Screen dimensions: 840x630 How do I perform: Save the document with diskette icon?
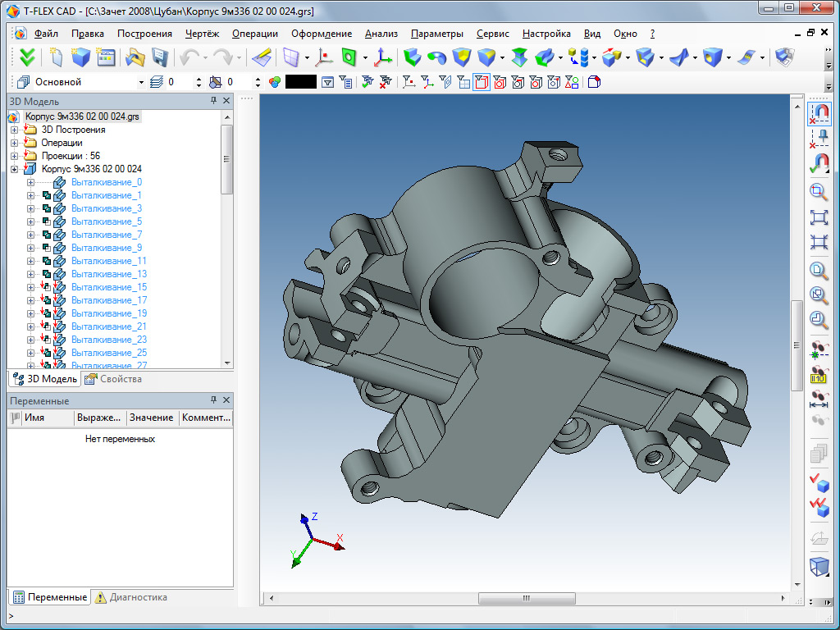tap(160, 57)
